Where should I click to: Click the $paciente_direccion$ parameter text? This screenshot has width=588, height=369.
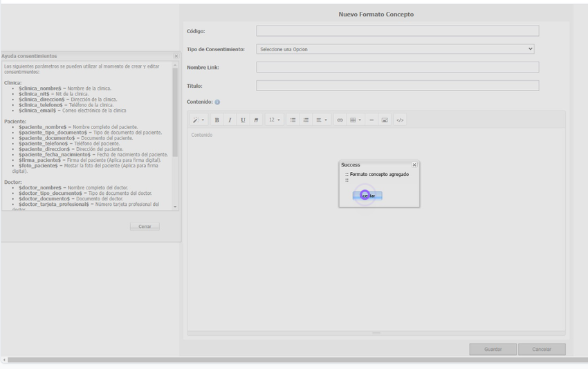tap(44, 149)
